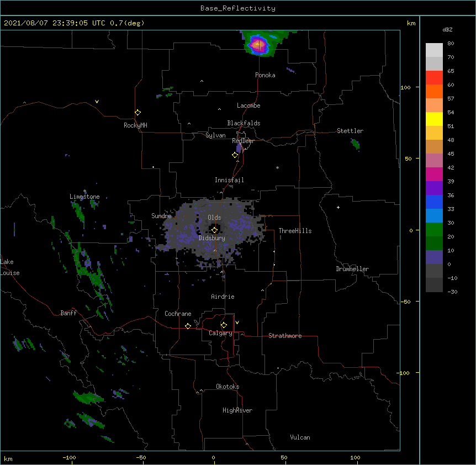Pick the purple 36–39 dBZ legend swatch
The height and width of the screenshot is (465, 476).
coord(434,188)
